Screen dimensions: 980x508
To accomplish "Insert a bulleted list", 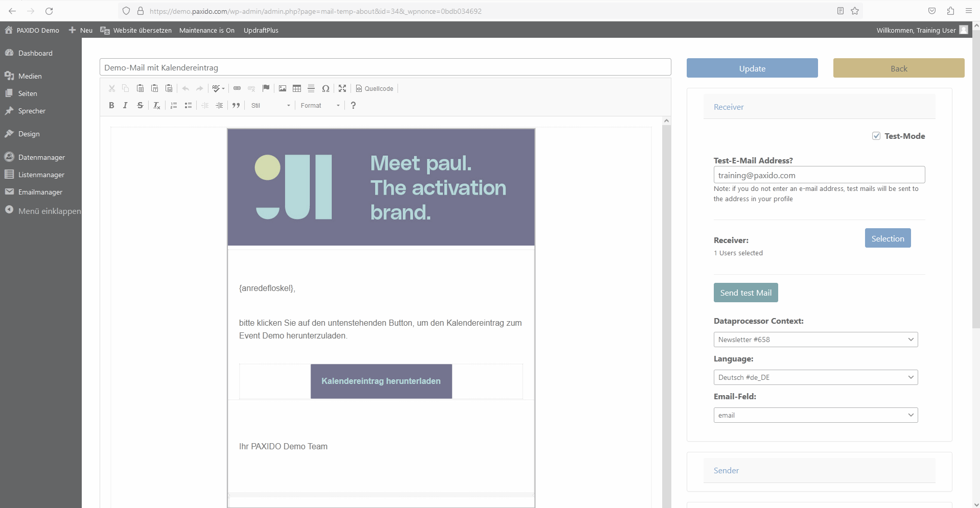I will [188, 105].
